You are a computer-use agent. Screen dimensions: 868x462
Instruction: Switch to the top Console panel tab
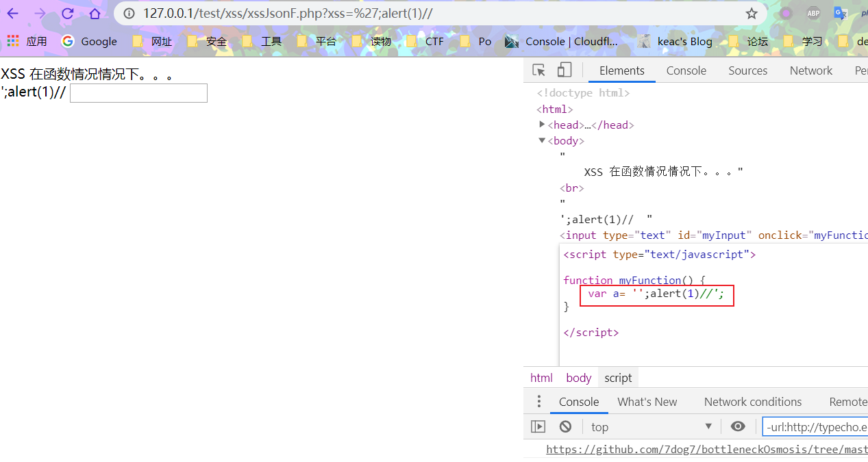pos(686,70)
